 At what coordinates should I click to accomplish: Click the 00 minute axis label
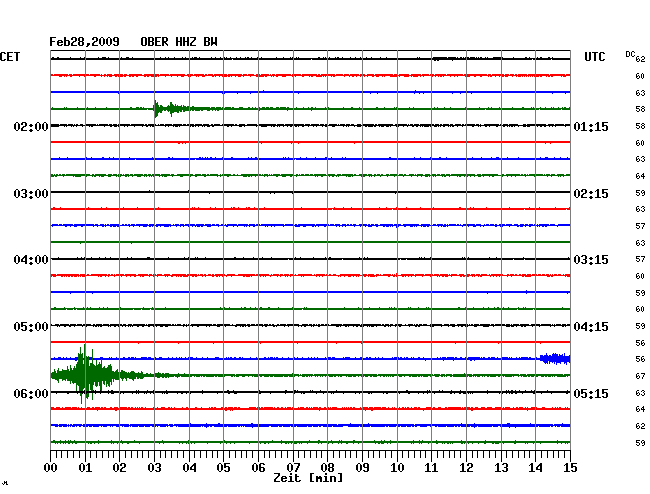51,467
